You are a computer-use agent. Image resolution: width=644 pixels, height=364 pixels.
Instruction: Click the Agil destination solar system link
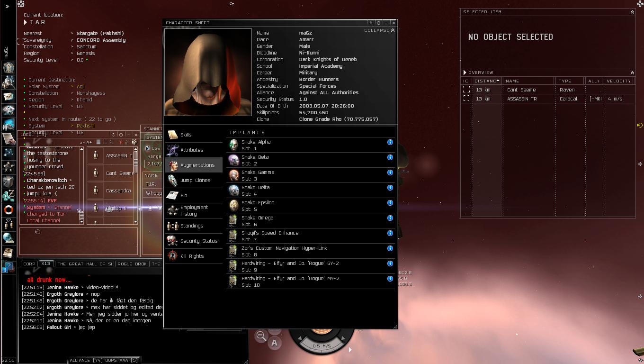[x=80, y=87]
